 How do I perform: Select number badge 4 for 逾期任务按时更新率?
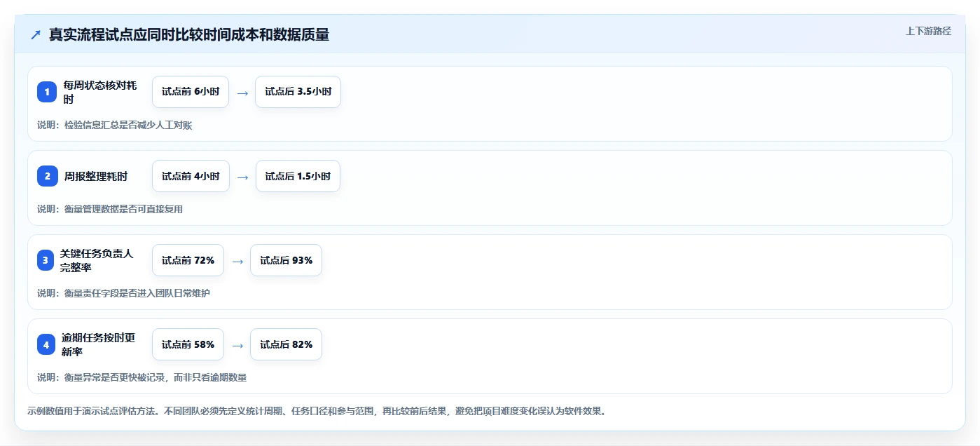point(47,344)
